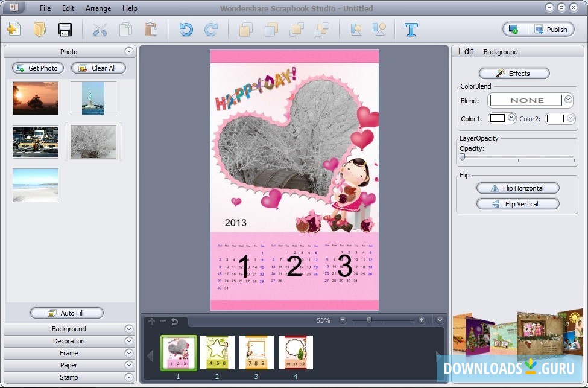Select the Text tool icon
Image resolution: width=588 pixels, height=388 pixels.
tap(411, 29)
